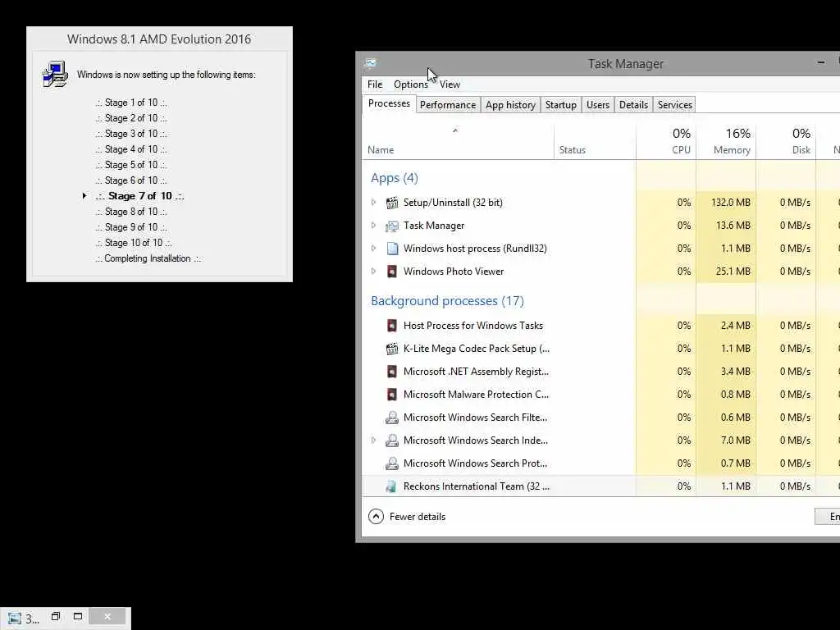Click the Microsoft .NET Assembly Registration icon
Image resolution: width=840 pixels, height=630 pixels.
point(392,372)
